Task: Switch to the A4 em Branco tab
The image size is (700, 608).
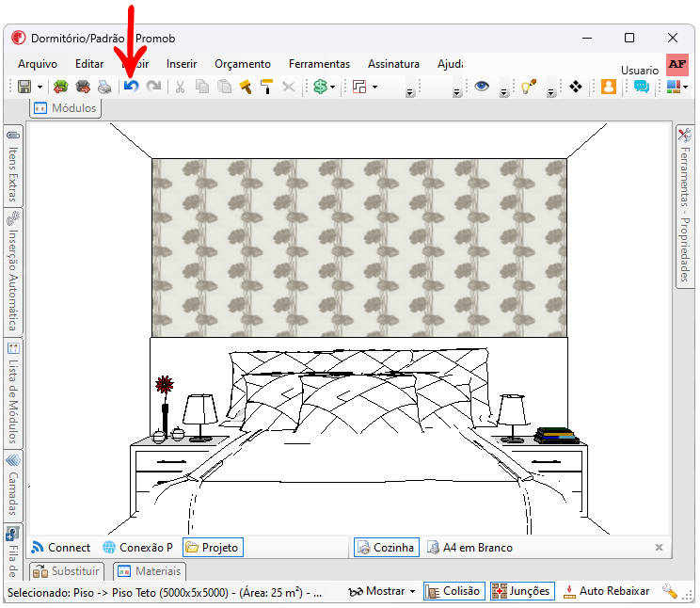Action: tap(470, 547)
